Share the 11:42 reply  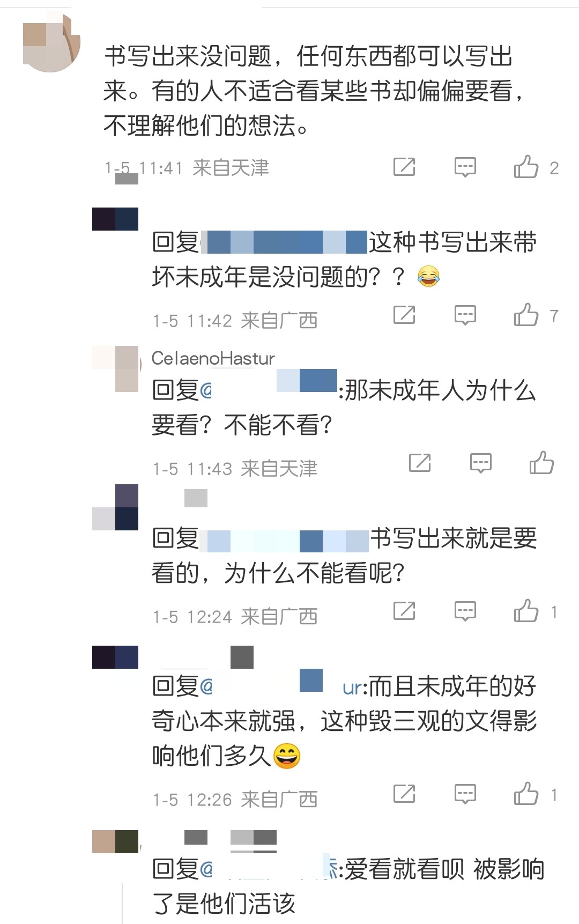[404, 315]
